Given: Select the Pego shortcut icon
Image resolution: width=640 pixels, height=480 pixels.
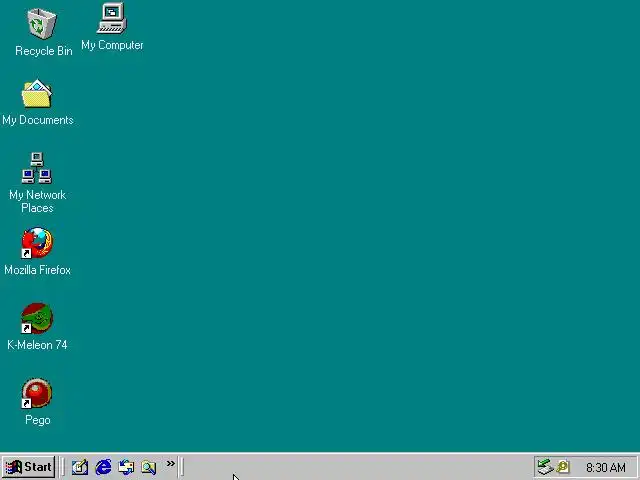Looking at the screenshot, I should click(x=37, y=393).
